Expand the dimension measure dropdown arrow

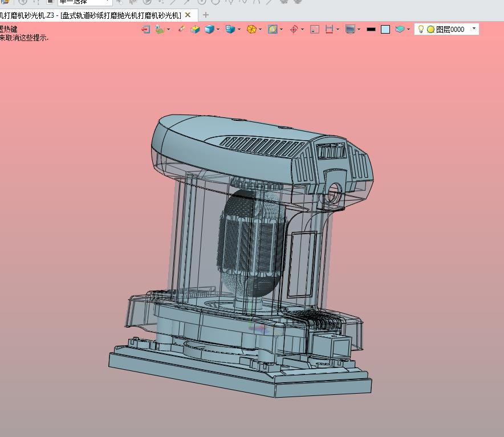pos(338,30)
